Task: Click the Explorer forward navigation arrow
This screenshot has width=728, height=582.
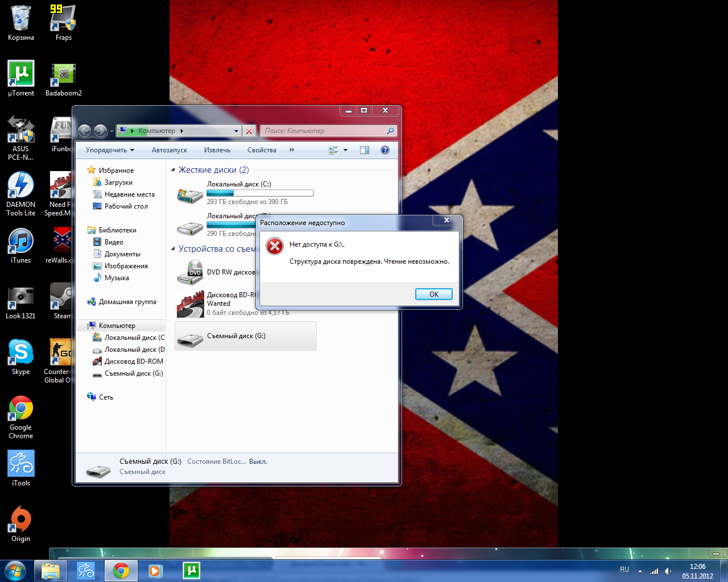Action: 100,131
